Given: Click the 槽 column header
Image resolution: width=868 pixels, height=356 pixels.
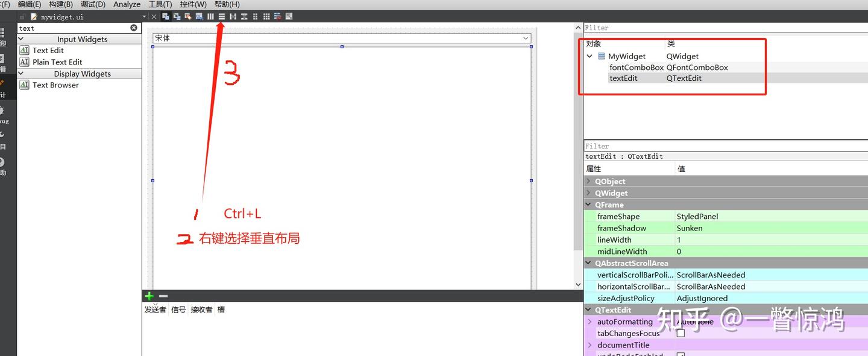Looking at the screenshot, I should click(x=221, y=310).
